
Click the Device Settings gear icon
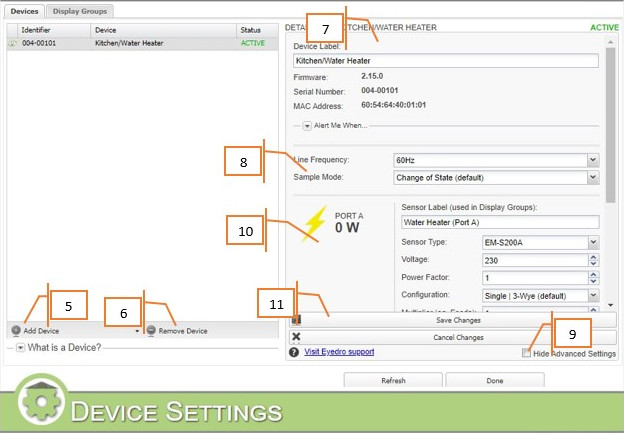point(42,401)
